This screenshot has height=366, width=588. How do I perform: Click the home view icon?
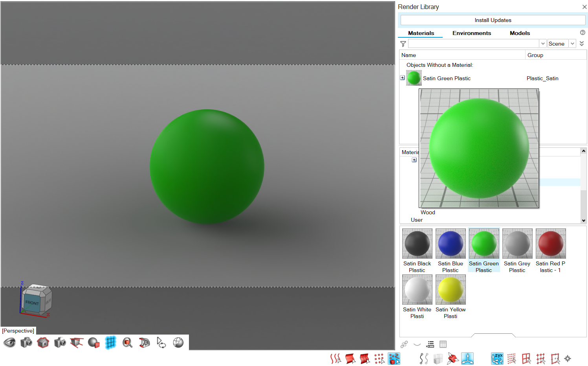(x=43, y=343)
